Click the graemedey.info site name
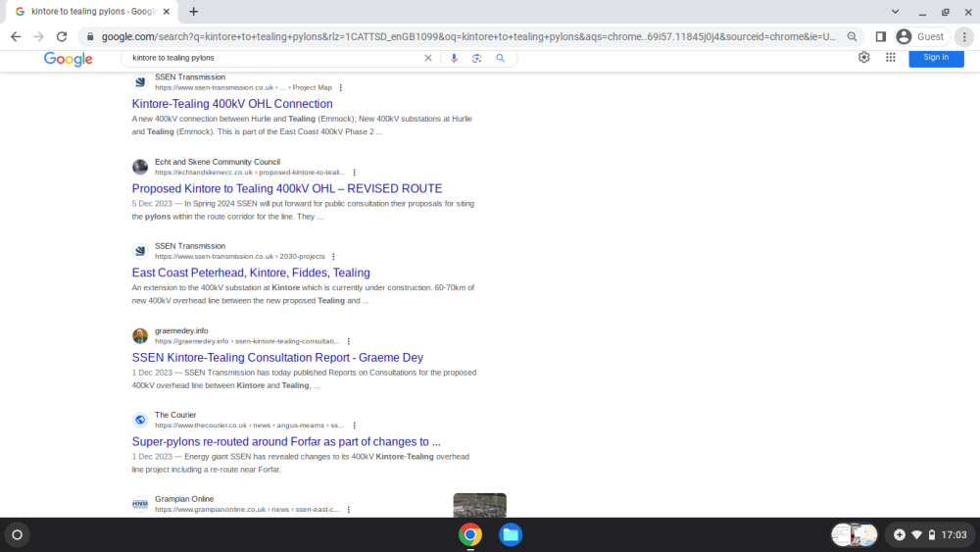The width and height of the screenshot is (980, 552). click(x=181, y=330)
